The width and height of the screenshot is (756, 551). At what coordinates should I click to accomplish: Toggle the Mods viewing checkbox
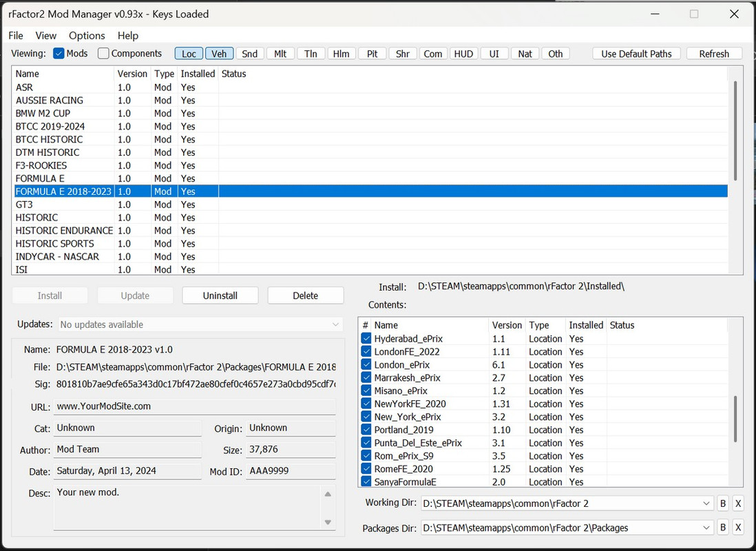point(59,54)
